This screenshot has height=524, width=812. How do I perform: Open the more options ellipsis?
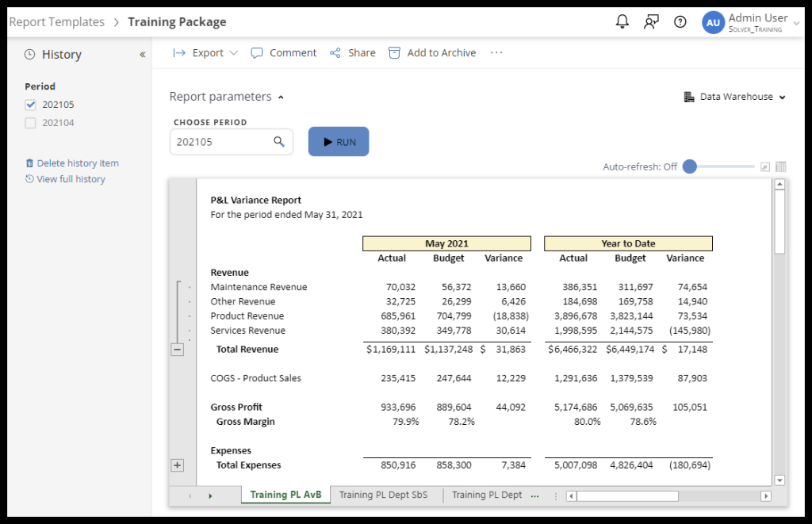coord(496,53)
